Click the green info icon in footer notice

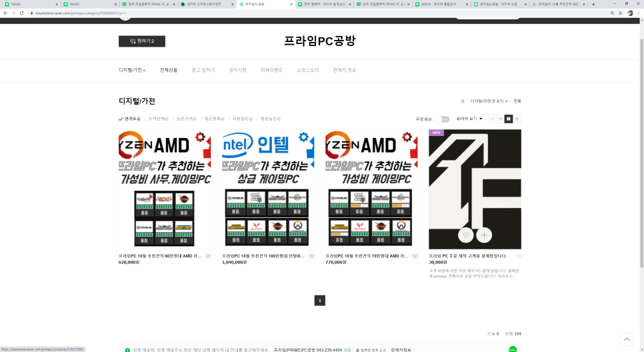[127, 350]
